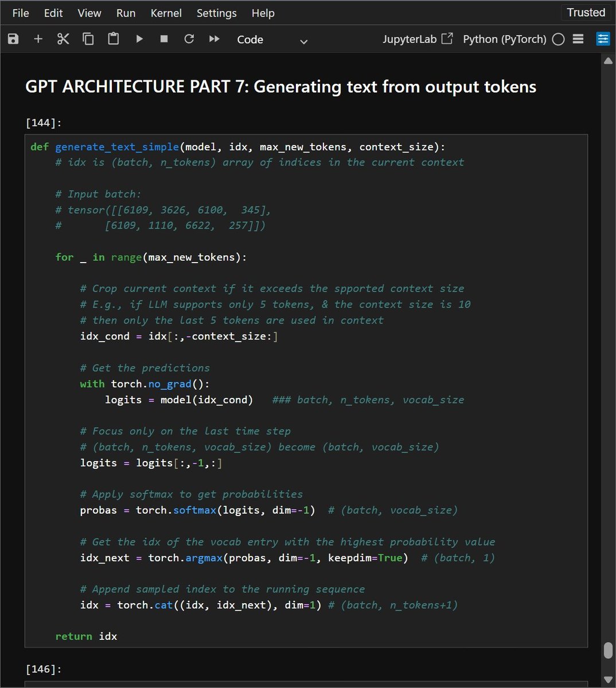Click the GPT ARCHITECTURE PART 7 heading
The image size is (616, 688).
coord(281,87)
